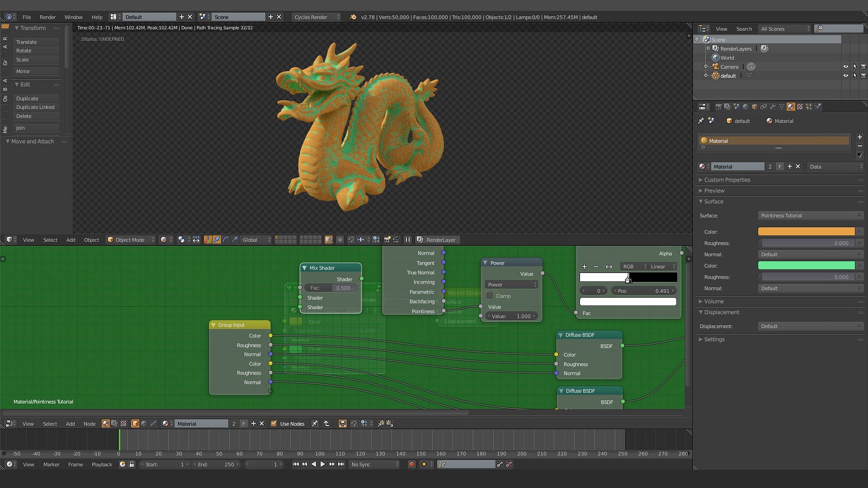Open the World properties tab
This screenshot has height=488, width=868.
[745, 106]
